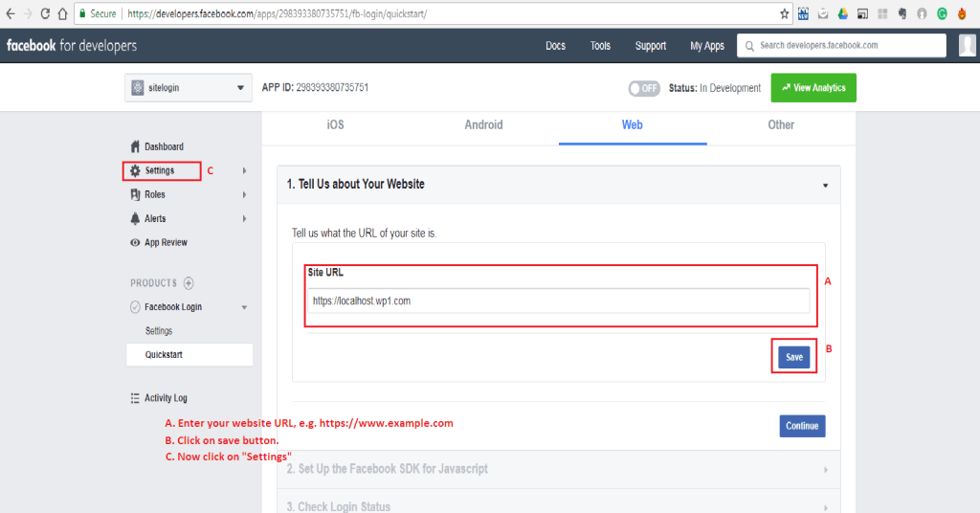Viewport: 980px width, 513px height.
Task: Click the Facebook Login checkmark icon
Action: coord(135,307)
